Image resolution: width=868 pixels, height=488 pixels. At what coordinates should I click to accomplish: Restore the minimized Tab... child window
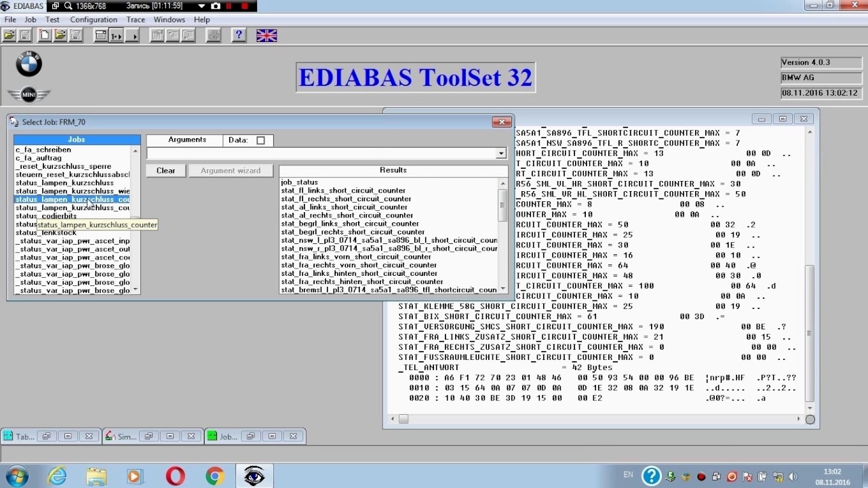(46, 436)
